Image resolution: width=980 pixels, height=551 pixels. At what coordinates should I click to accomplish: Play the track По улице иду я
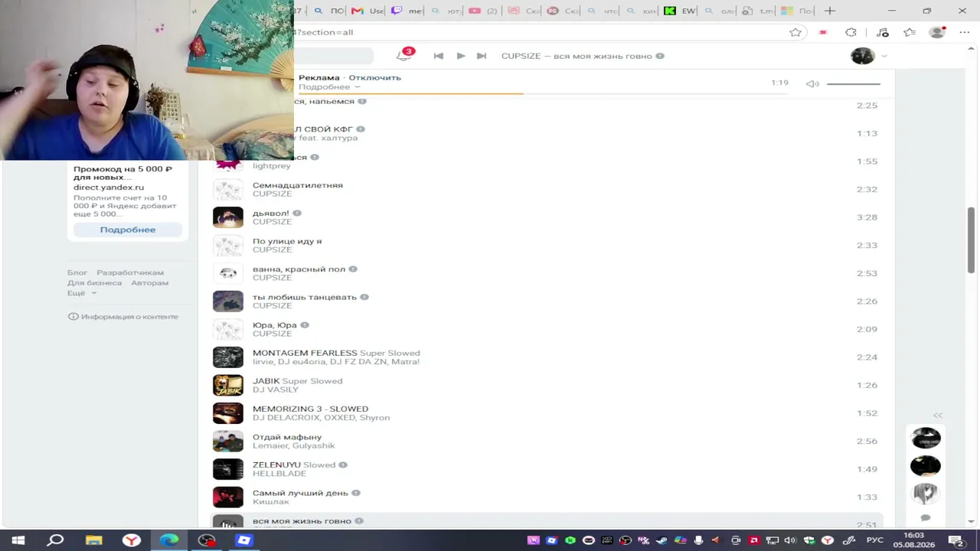pyautogui.click(x=547, y=245)
